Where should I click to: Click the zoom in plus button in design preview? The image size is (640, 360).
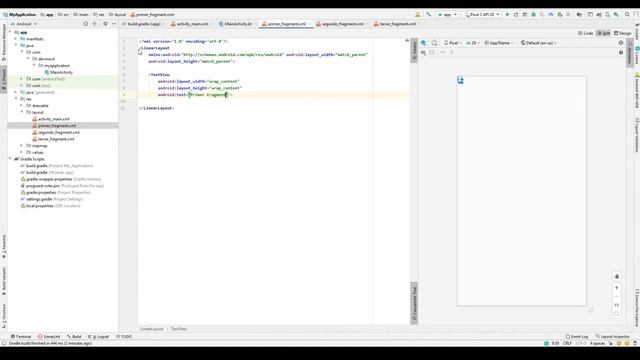616,288
